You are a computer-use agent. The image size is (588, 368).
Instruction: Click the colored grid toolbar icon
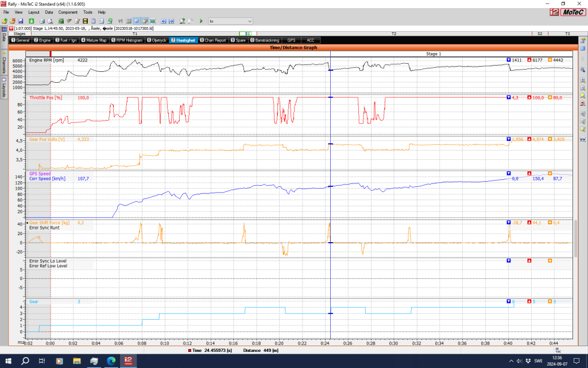tap(129, 21)
